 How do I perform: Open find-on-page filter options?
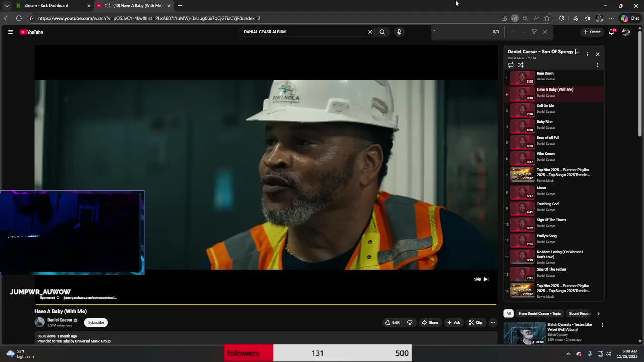pyautogui.click(x=534, y=32)
